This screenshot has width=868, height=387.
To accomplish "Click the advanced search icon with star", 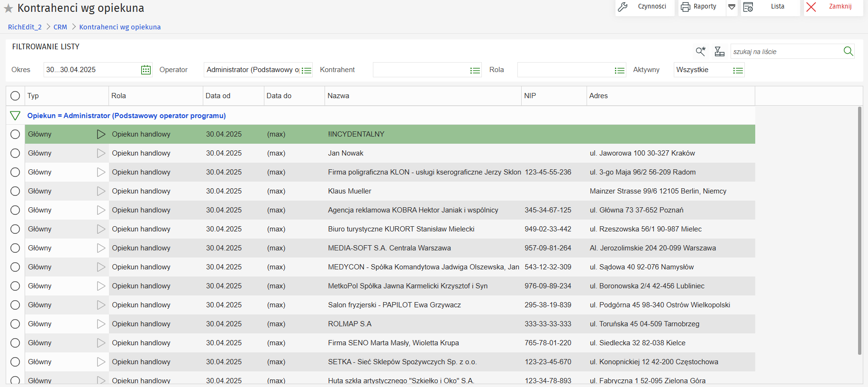I will click(x=700, y=52).
